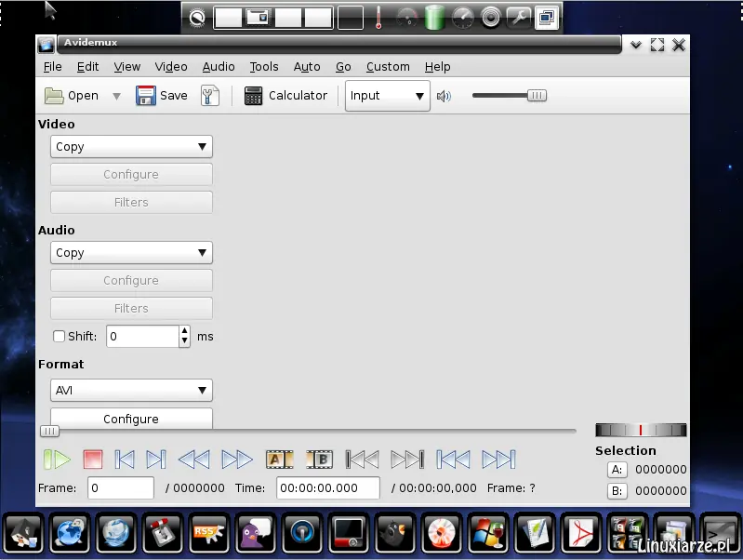Click the red Stop button

[x=92, y=460]
